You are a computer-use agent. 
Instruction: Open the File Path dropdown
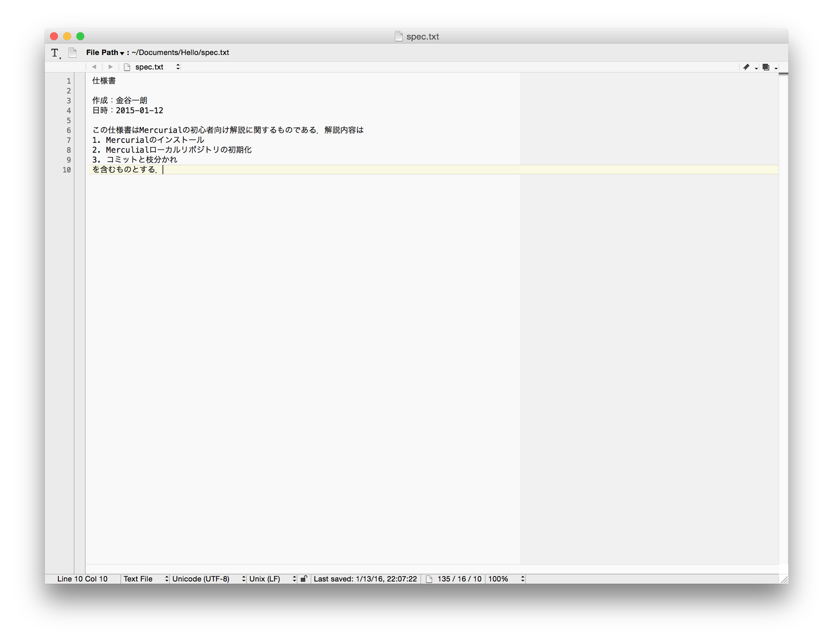click(122, 52)
